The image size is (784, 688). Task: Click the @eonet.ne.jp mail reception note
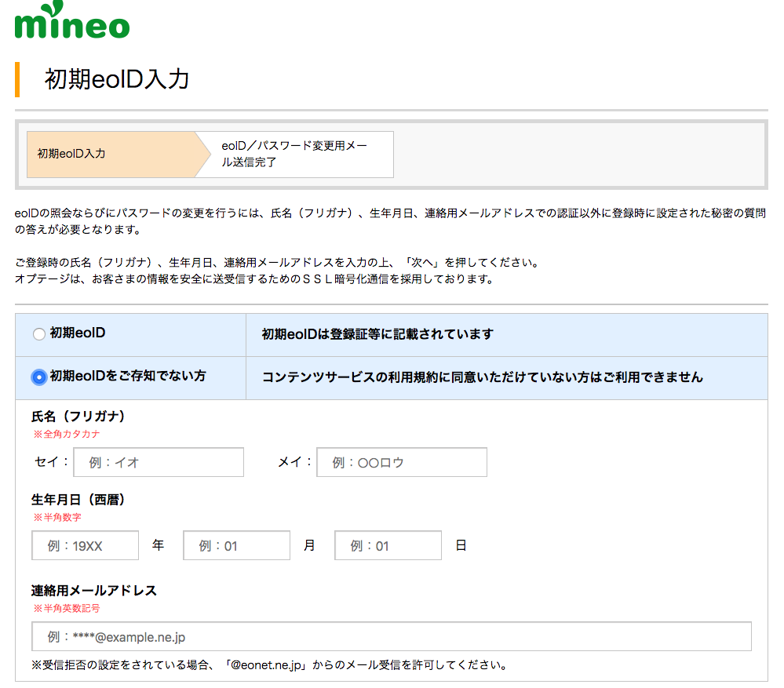click(271, 665)
